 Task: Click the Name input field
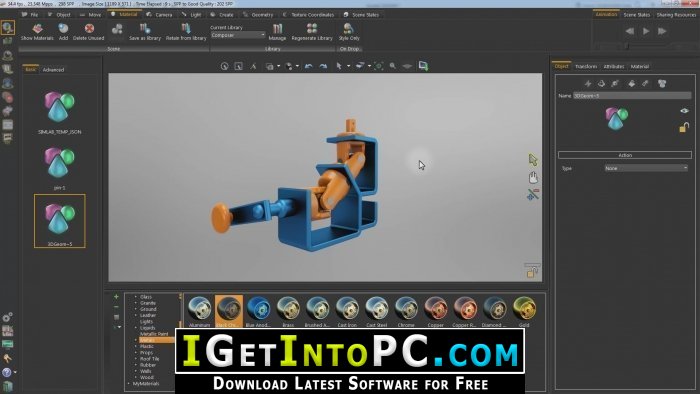[x=632, y=95]
